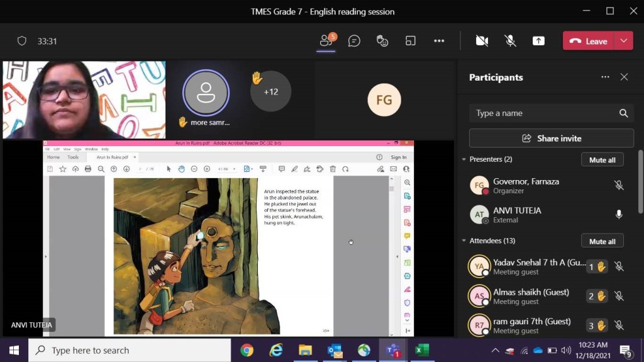Open more options in Participants panel header
The image size is (644, 362).
(x=605, y=77)
